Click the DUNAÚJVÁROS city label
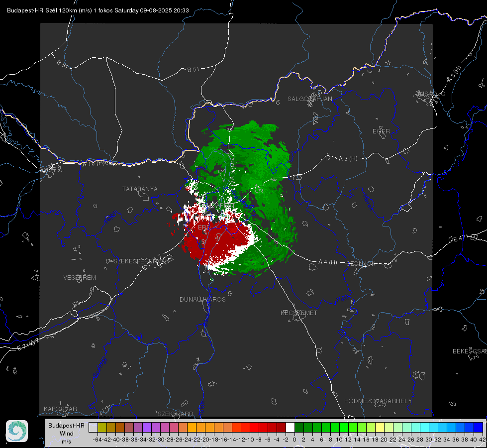 pyautogui.click(x=202, y=299)
